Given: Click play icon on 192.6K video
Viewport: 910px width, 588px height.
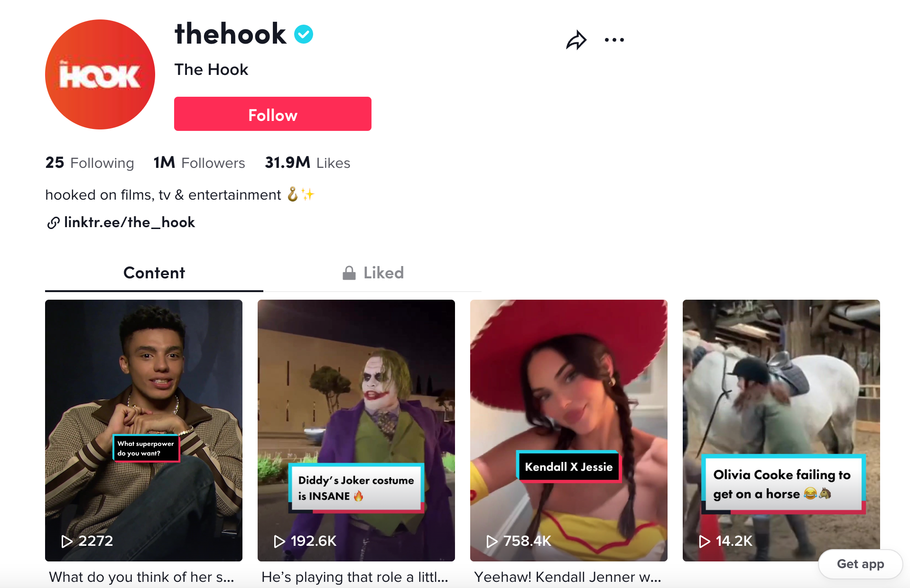Looking at the screenshot, I should 279,541.
